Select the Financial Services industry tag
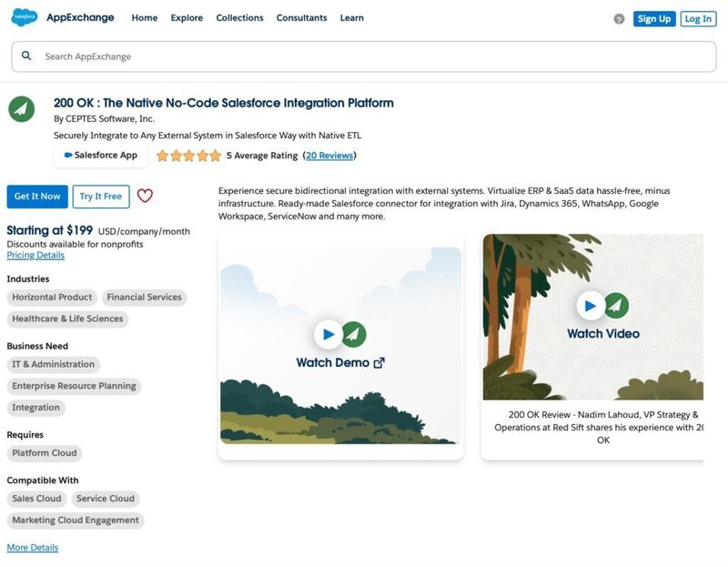The height and width of the screenshot is (567, 728). (145, 298)
